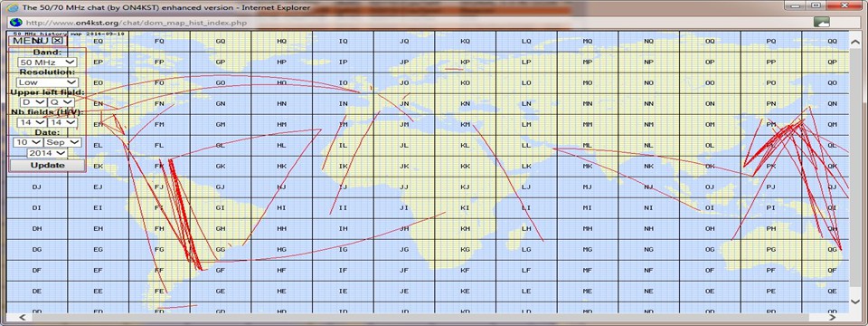The image size is (868, 326).
Task: Open upper left field dropdown showing Q
Action: [61, 102]
